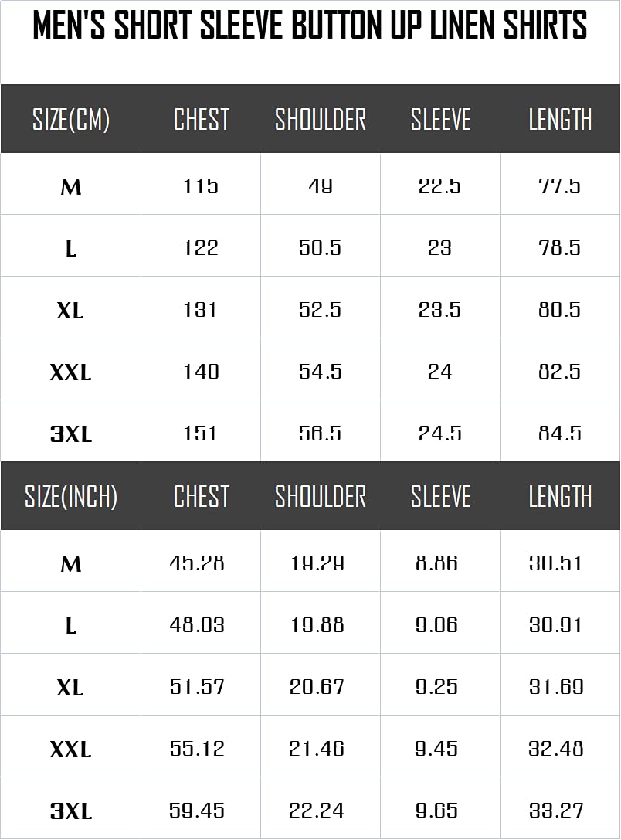Click the LENGTH header in the inch table
This screenshot has width=621, height=840.
click(x=560, y=496)
